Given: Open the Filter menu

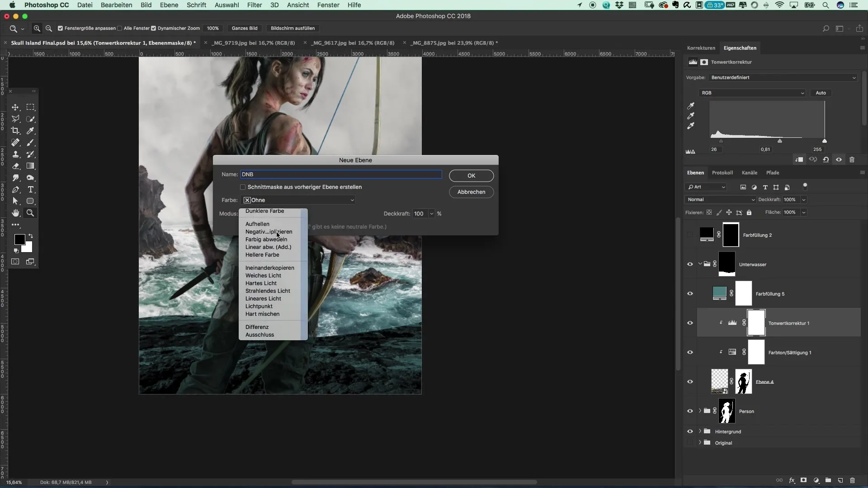Looking at the screenshot, I should [x=255, y=5].
